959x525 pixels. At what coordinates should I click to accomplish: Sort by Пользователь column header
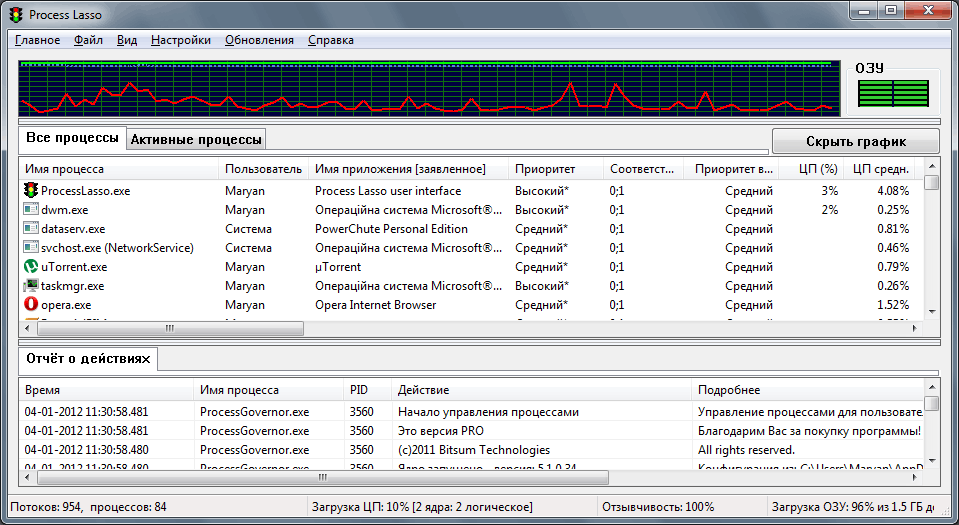point(263,169)
